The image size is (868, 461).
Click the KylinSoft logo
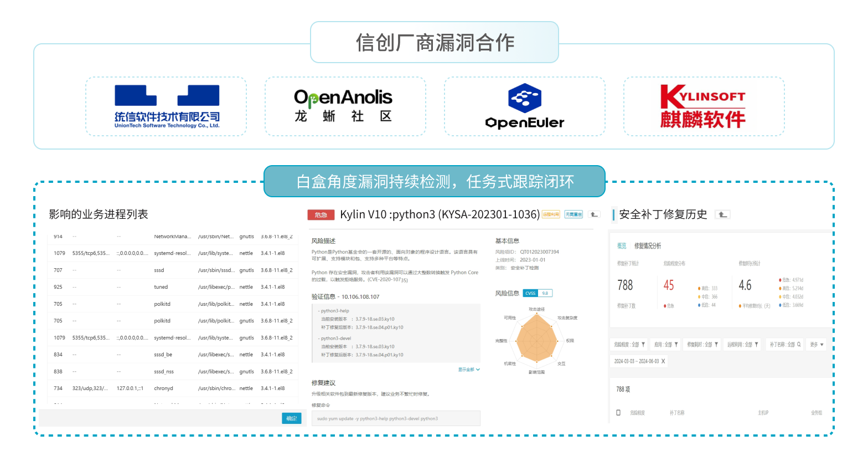(x=703, y=106)
